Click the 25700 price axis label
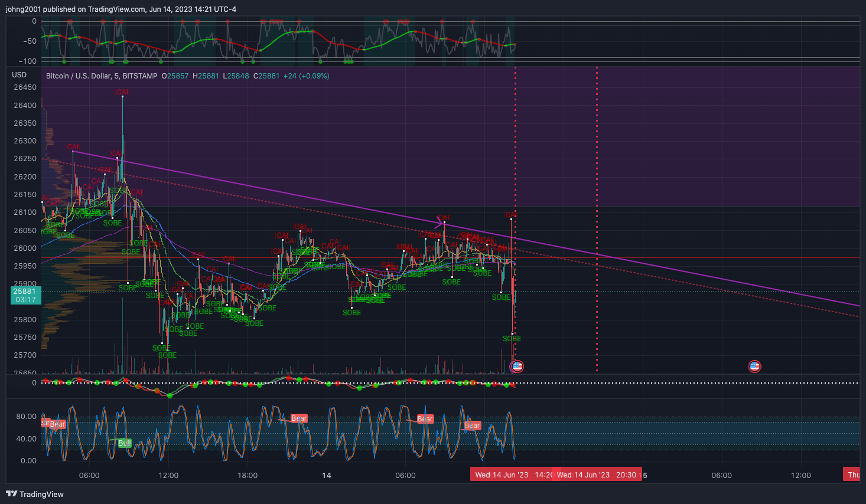Image resolution: width=866 pixels, height=504 pixels. 25,355
